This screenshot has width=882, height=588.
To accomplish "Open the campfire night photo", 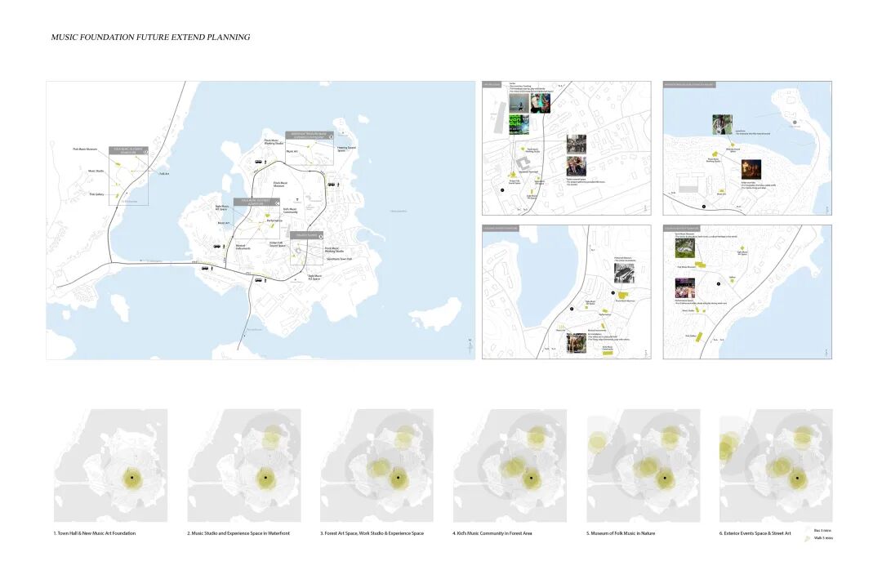I will tap(751, 169).
